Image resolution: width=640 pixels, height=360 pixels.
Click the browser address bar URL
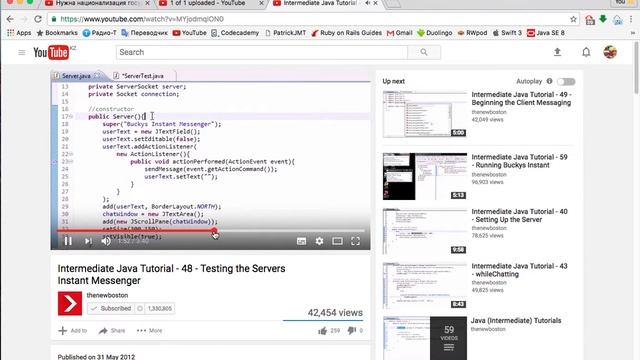(142, 19)
